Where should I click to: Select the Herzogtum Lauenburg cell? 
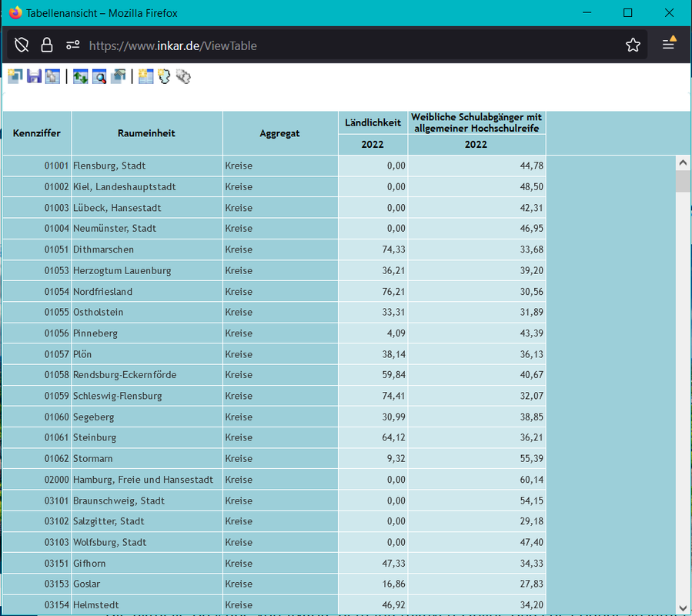[x=147, y=270]
